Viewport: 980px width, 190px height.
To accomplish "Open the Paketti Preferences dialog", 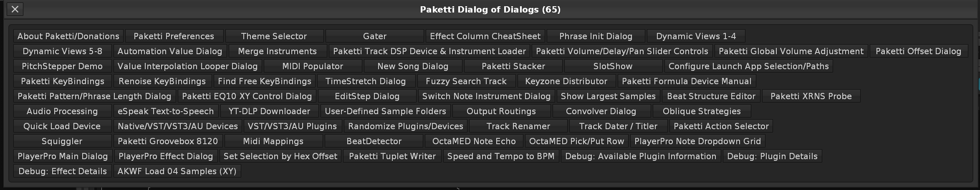I will point(174,36).
